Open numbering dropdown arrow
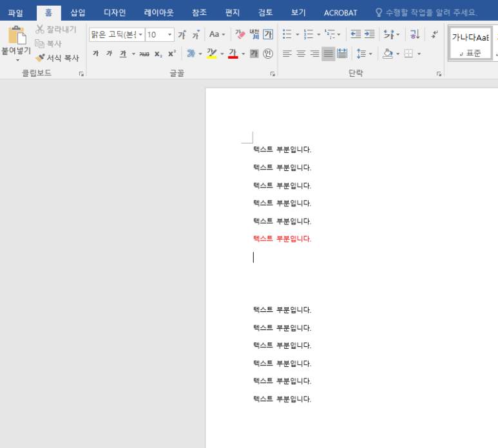The width and height of the screenshot is (498, 448). (x=318, y=34)
